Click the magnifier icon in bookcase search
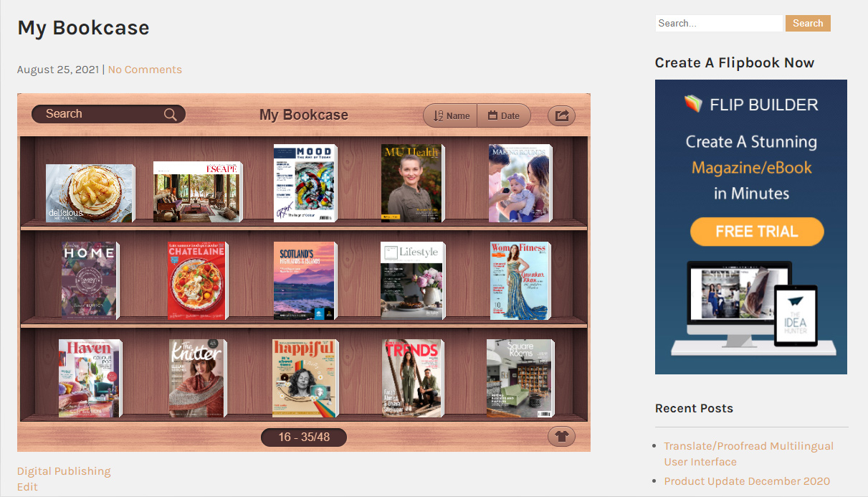 (x=171, y=115)
